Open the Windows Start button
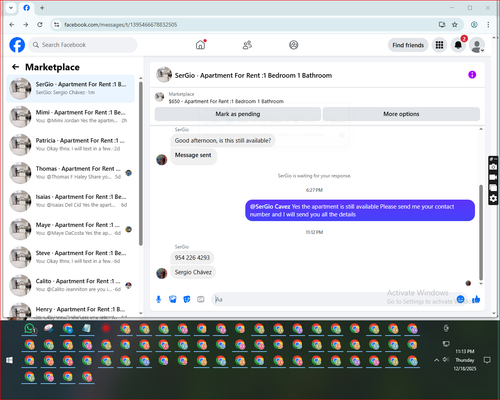The height and width of the screenshot is (400, 500). point(10,360)
